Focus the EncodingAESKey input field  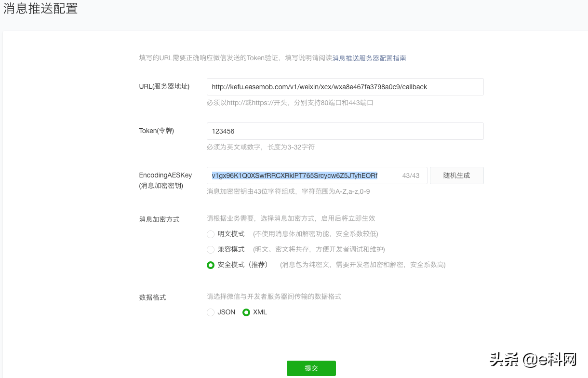click(317, 175)
